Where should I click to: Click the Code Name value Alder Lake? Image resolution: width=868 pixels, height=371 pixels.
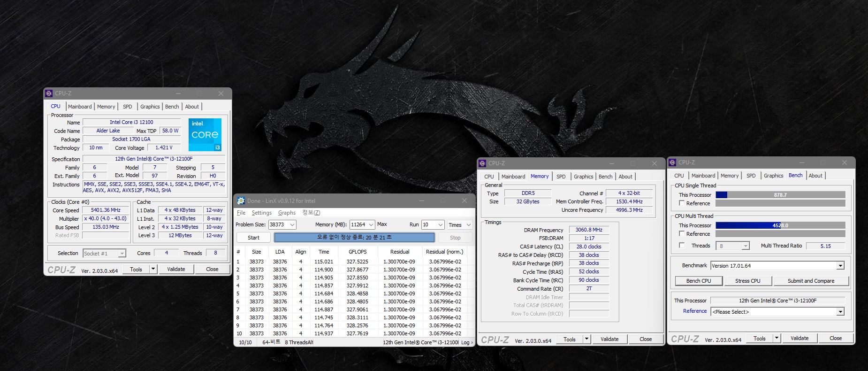108,131
